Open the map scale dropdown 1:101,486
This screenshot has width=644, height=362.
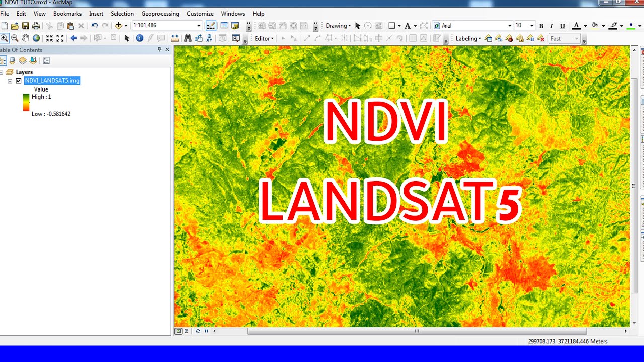[x=199, y=26]
